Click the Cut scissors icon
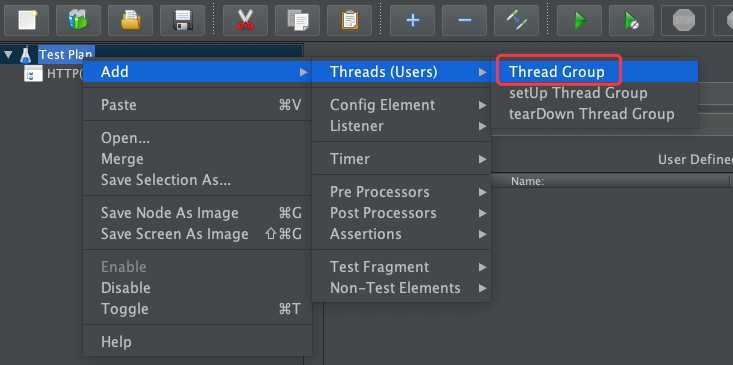The height and width of the screenshot is (365, 733). [x=245, y=21]
